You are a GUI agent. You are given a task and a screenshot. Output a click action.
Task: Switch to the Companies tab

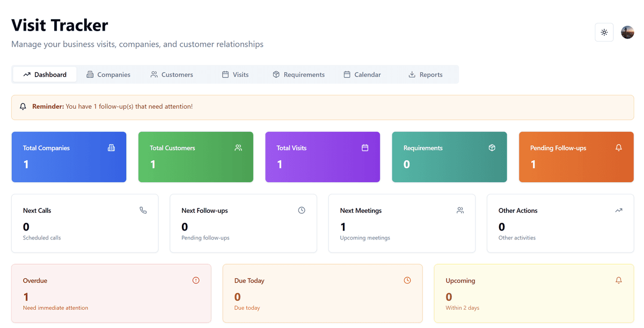click(x=109, y=74)
